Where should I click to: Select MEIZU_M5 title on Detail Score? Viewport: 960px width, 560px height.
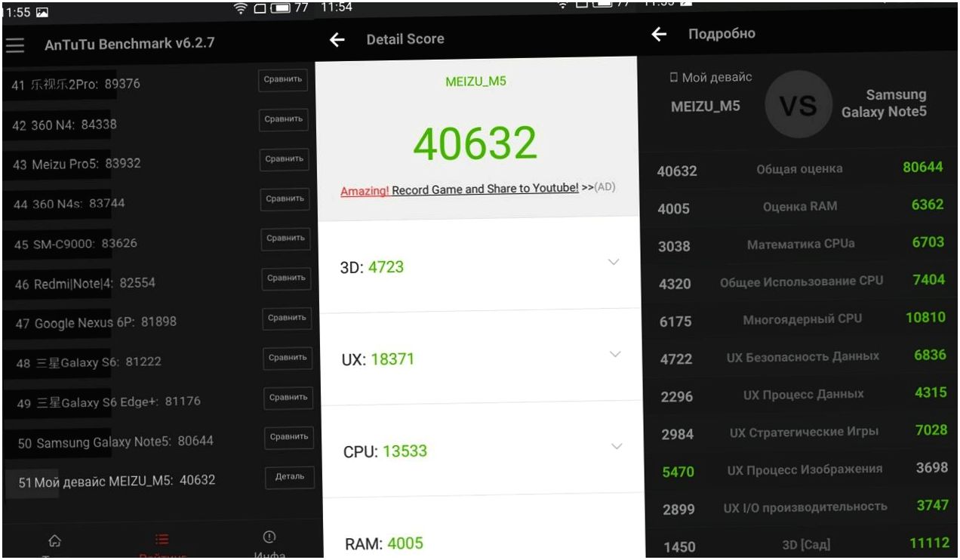click(x=475, y=82)
